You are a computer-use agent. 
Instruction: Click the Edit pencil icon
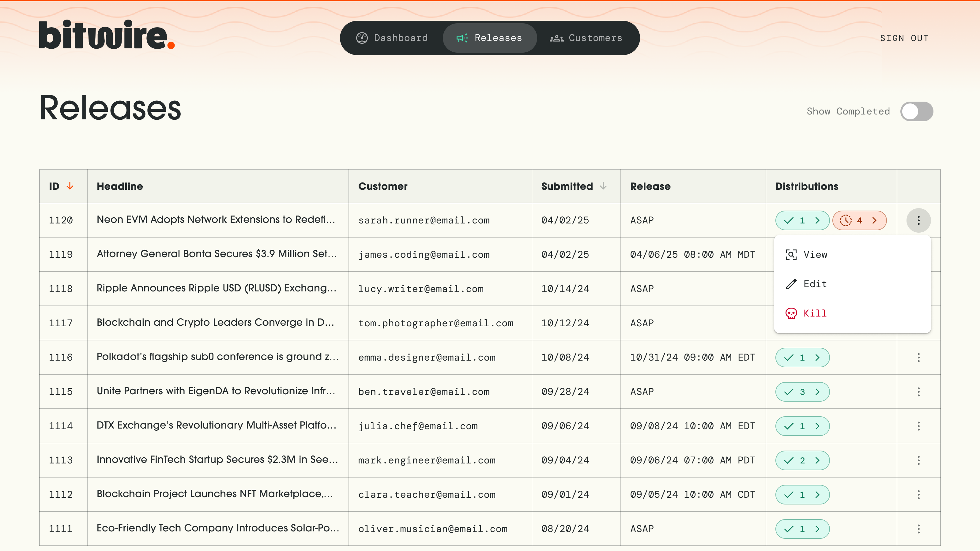[791, 284]
